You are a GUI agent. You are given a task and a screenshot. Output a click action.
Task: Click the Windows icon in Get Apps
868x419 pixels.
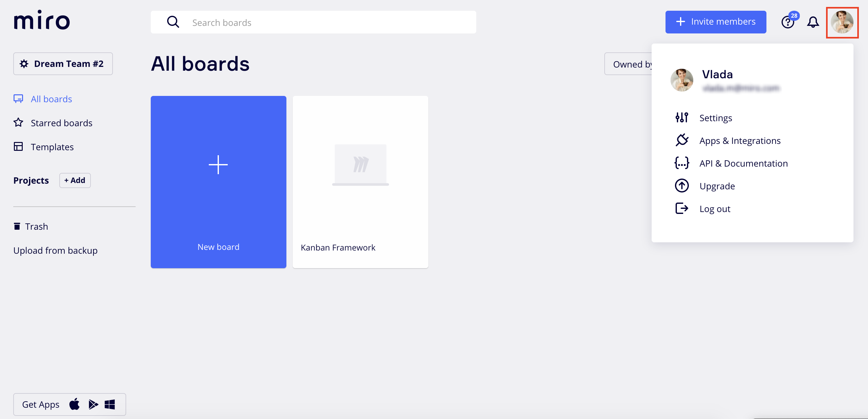(x=109, y=404)
